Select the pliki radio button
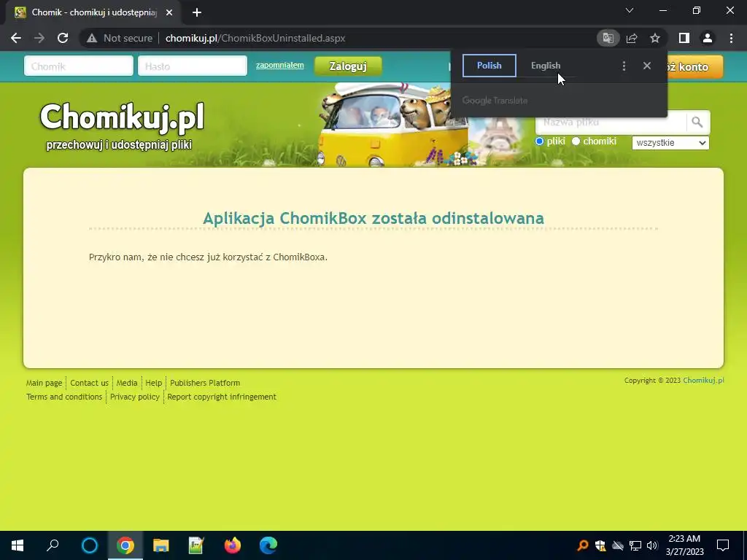This screenshot has height=560, width=747. coord(539,141)
